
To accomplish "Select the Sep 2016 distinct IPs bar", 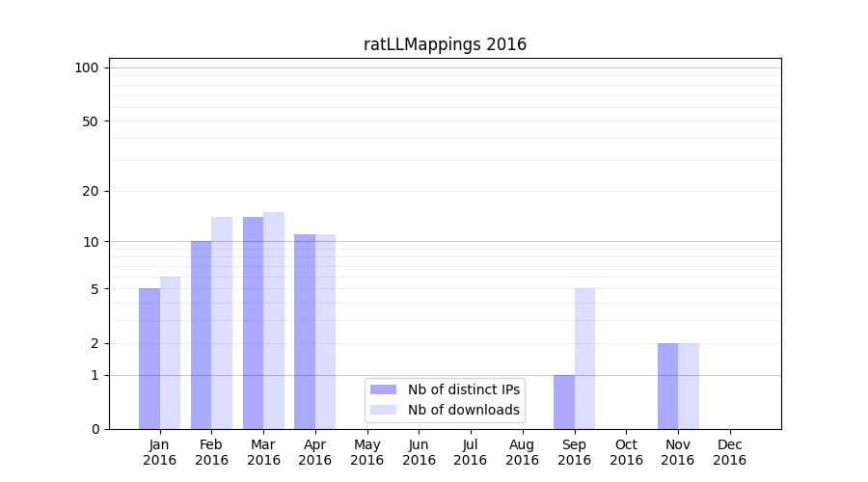I will (564, 402).
